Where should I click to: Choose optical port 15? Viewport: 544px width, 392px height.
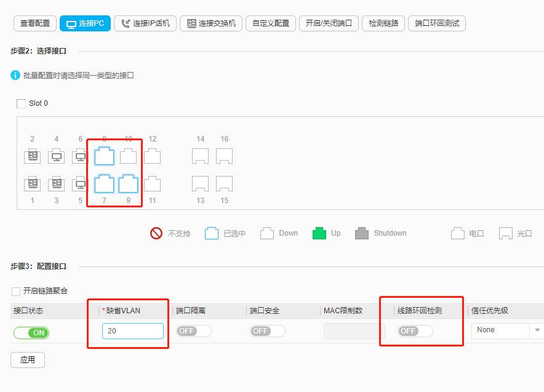224,184
